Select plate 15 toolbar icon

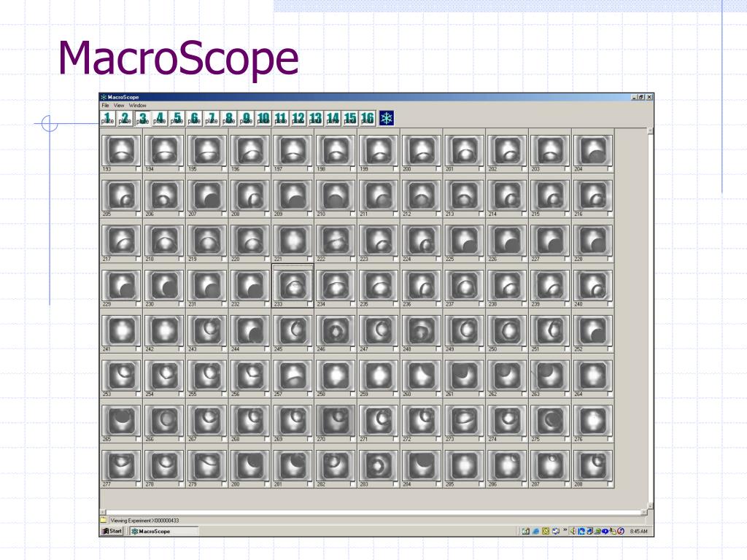click(x=350, y=118)
